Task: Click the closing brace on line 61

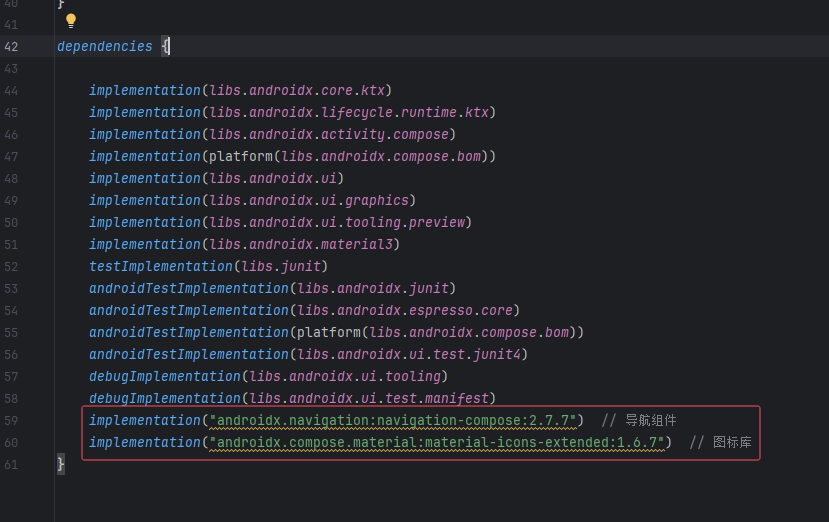Action: pyautogui.click(x=61, y=464)
